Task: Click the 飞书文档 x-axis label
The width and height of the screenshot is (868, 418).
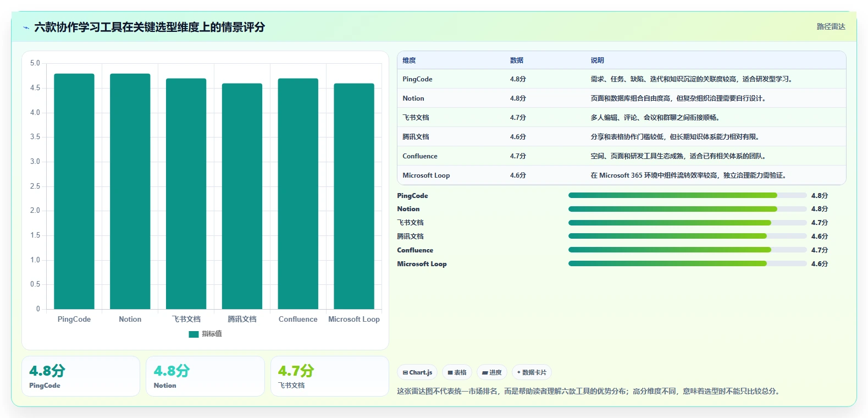Action: point(186,319)
